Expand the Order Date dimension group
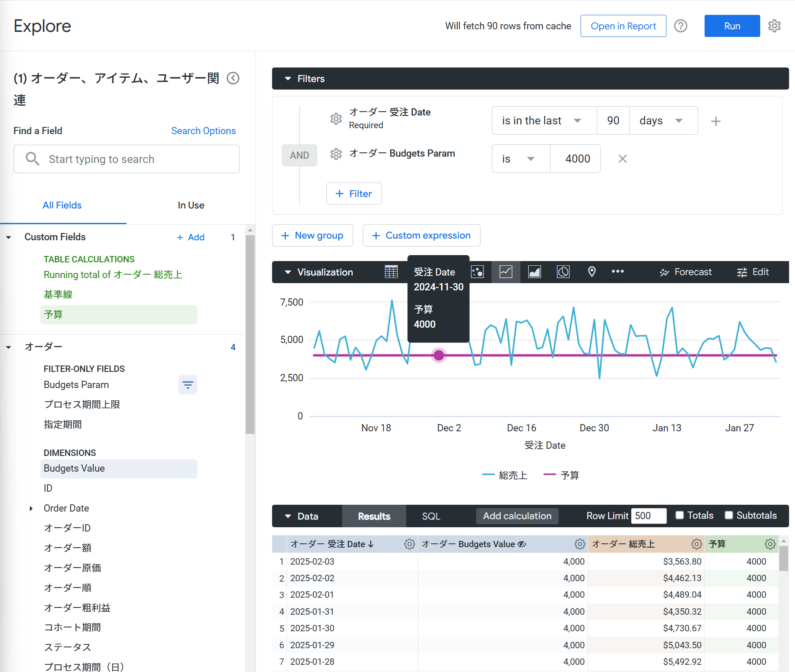Image resolution: width=795 pixels, height=672 pixels. coord(31,509)
